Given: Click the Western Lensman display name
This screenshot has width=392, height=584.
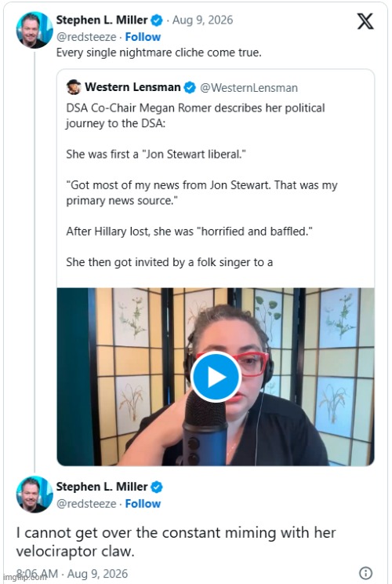Looking at the screenshot, I should tap(132, 87).
